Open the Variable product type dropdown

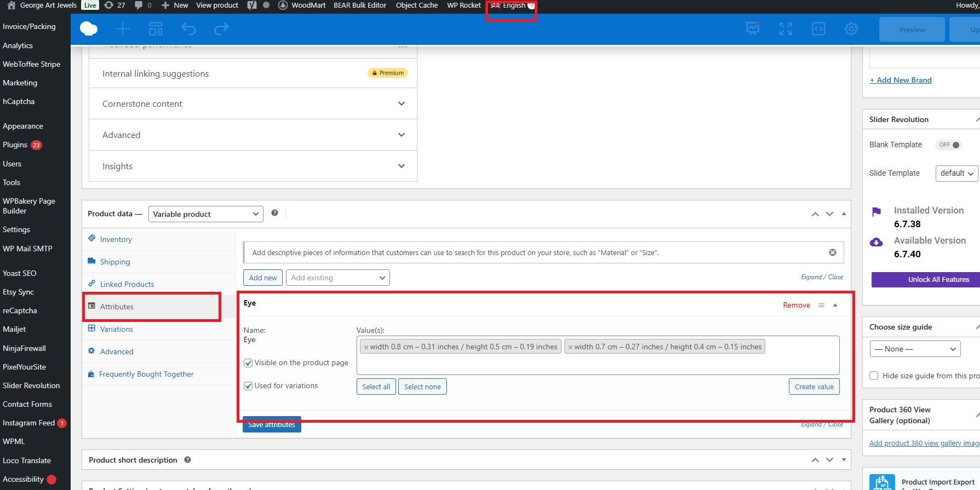(205, 214)
